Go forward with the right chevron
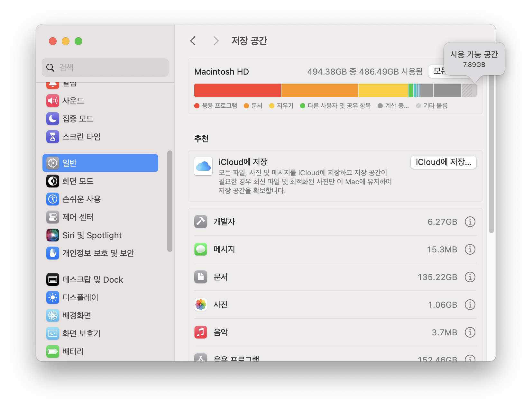Screen dimensions: 532x409 tap(216, 41)
